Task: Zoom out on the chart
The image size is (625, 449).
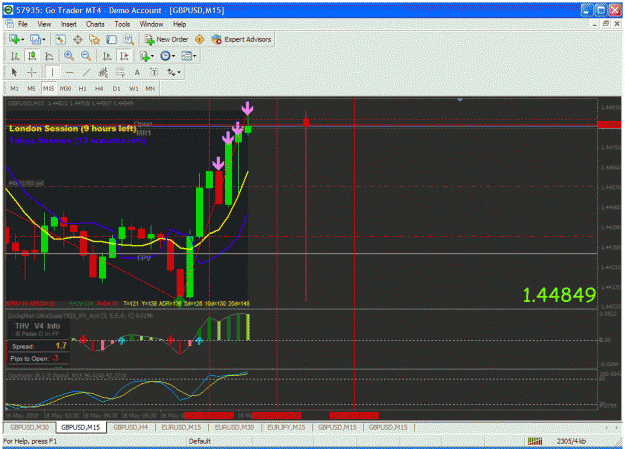Action: click(86, 56)
